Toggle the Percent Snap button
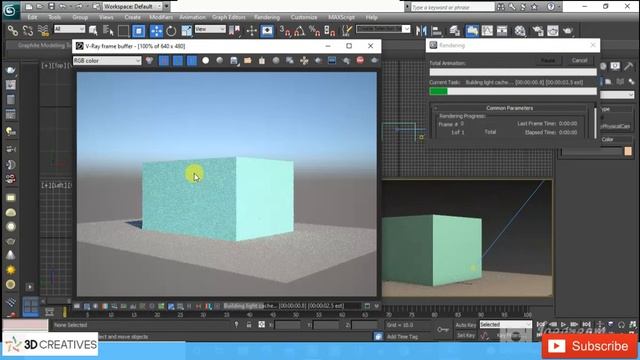 click(x=314, y=31)
